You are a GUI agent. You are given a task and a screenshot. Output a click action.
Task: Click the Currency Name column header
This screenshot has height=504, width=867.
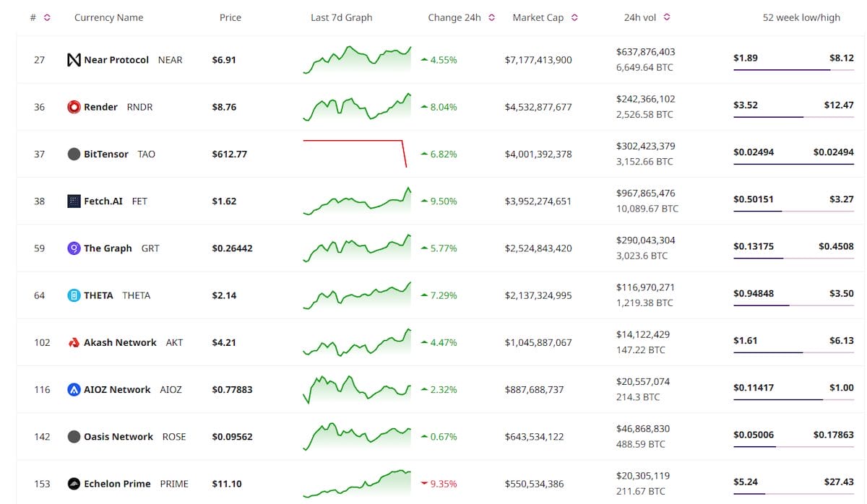coord(108,17)
